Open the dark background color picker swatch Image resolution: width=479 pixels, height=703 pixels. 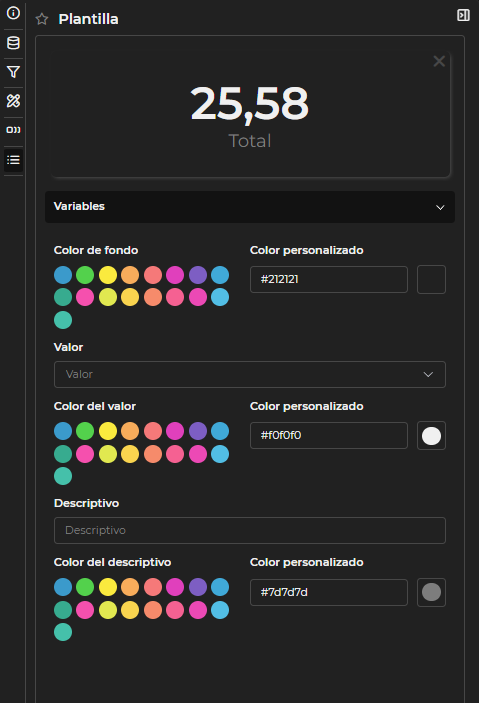click(x=431, y=279)
